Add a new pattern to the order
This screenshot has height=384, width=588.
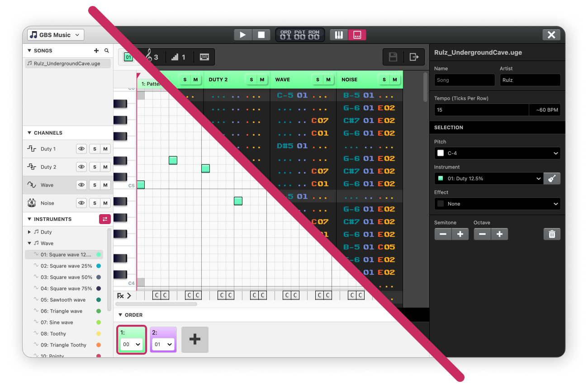[x=195, y=339]
